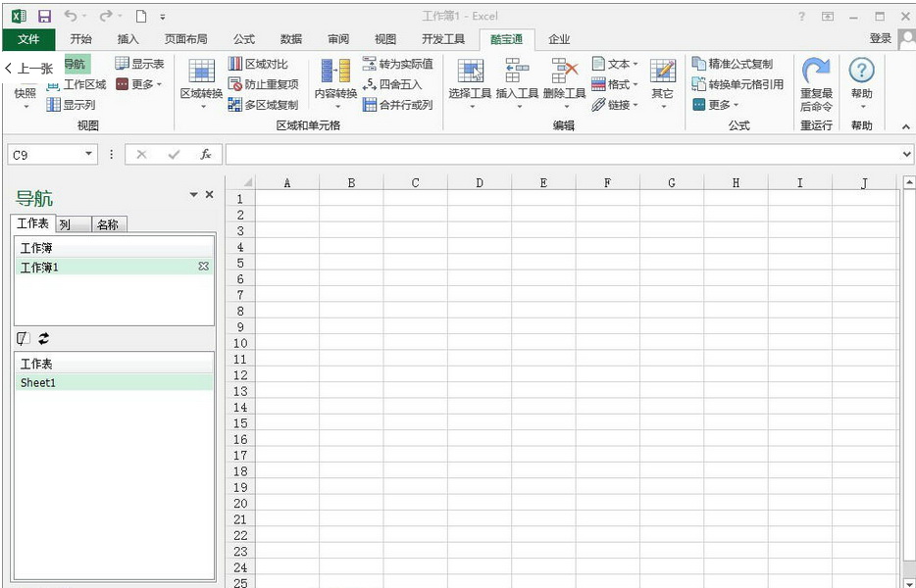Save the workbook with the floppy icon
916x588 pixels.
pos(44,17)
